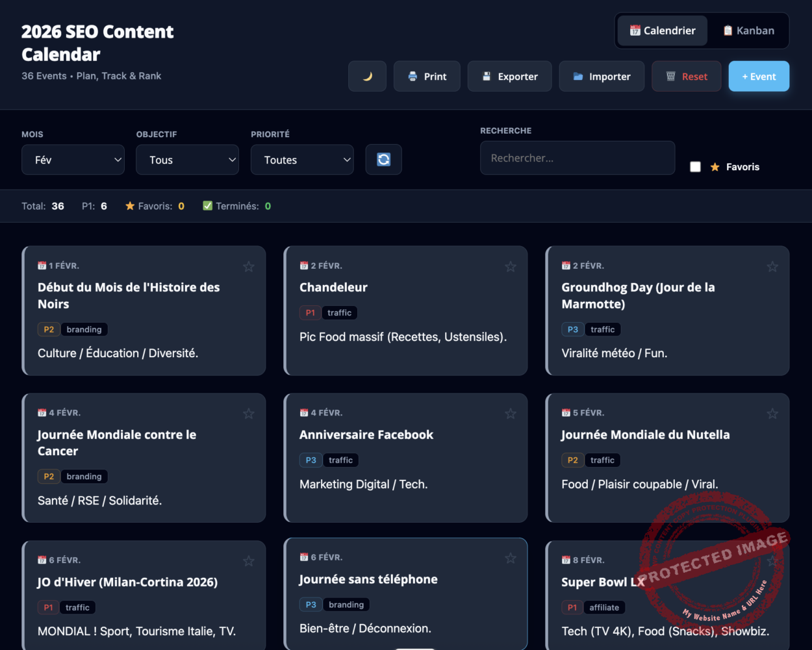812x650 pixels.
Task: Click the Print printer icon
Action: pyautogui.click(x=412, y=76)
